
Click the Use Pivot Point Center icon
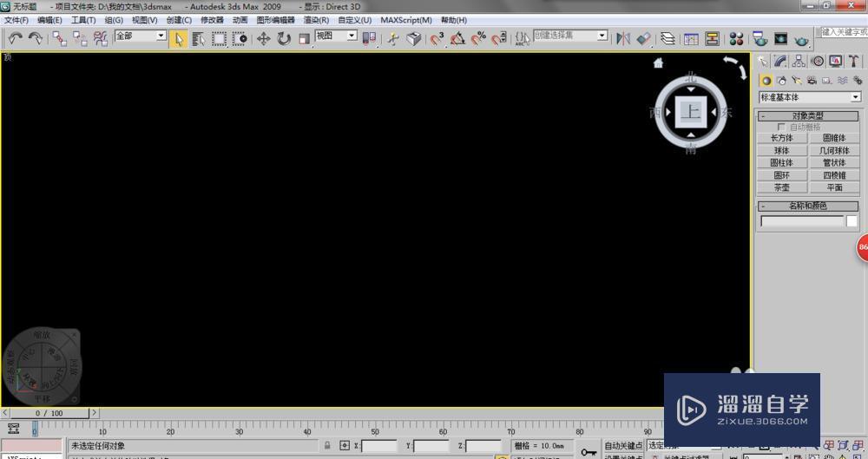[369, 39]
